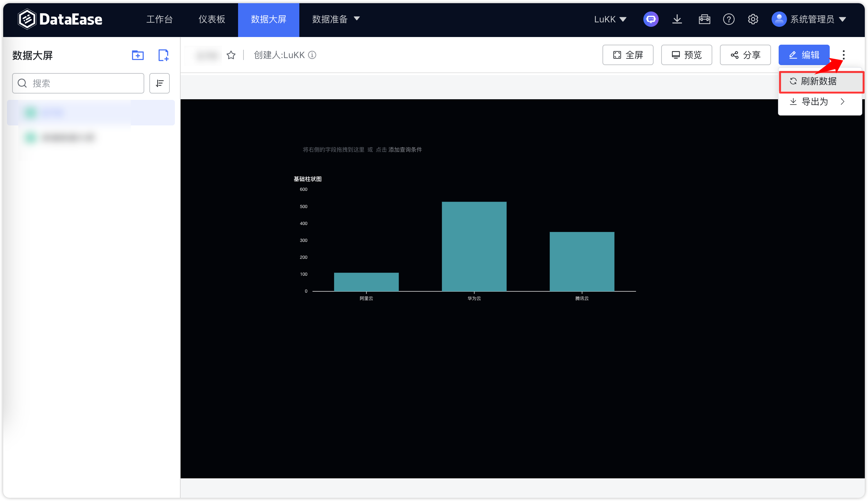The image size is (868, 501).
Task: Click the 全屏 button
Action: [627, 55]
